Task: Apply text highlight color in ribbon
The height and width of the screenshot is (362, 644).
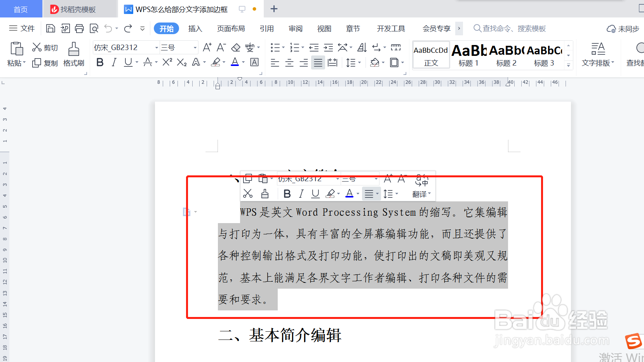Action: tap(216, 62)
